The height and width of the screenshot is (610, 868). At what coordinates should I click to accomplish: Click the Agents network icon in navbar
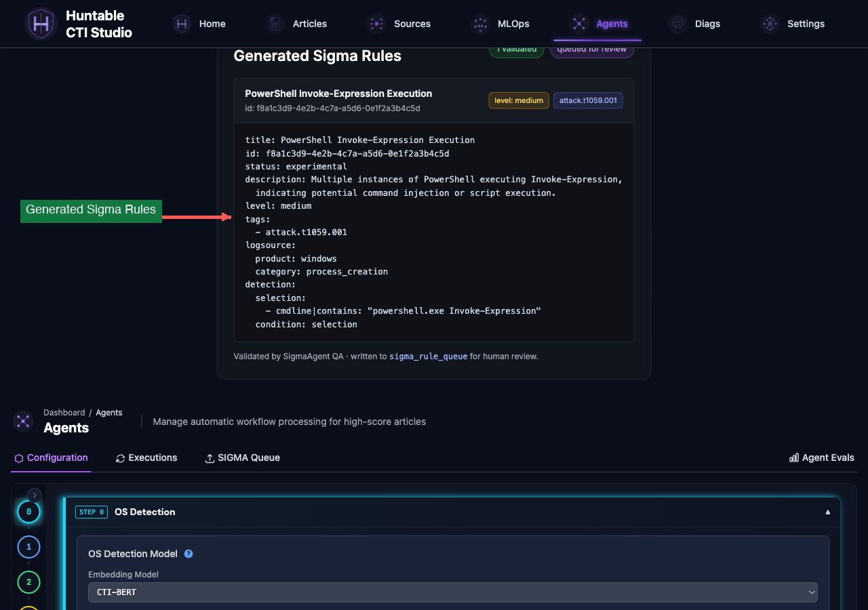(578, 24)
